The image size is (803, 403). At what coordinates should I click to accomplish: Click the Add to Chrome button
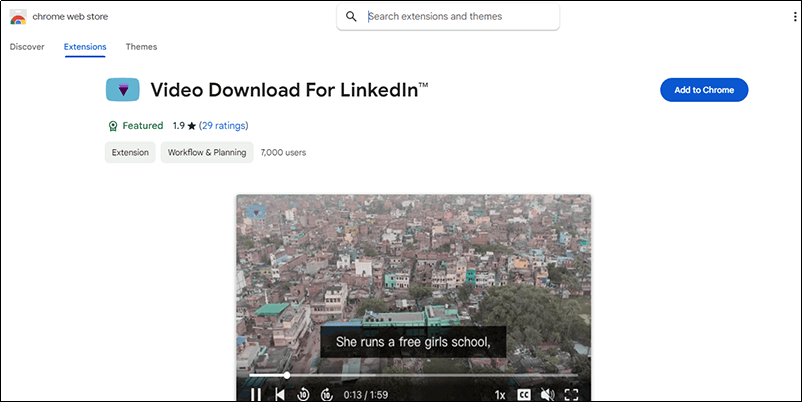pos(704,90)
